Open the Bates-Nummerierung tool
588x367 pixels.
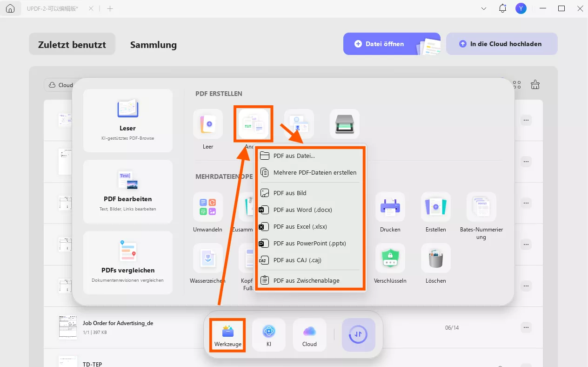(481, 207)
